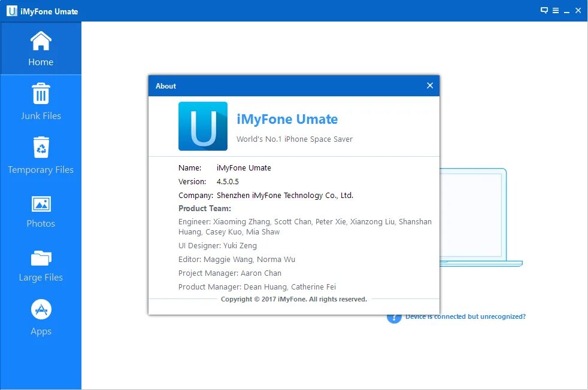Click the Product Team heading

point(205,208)
